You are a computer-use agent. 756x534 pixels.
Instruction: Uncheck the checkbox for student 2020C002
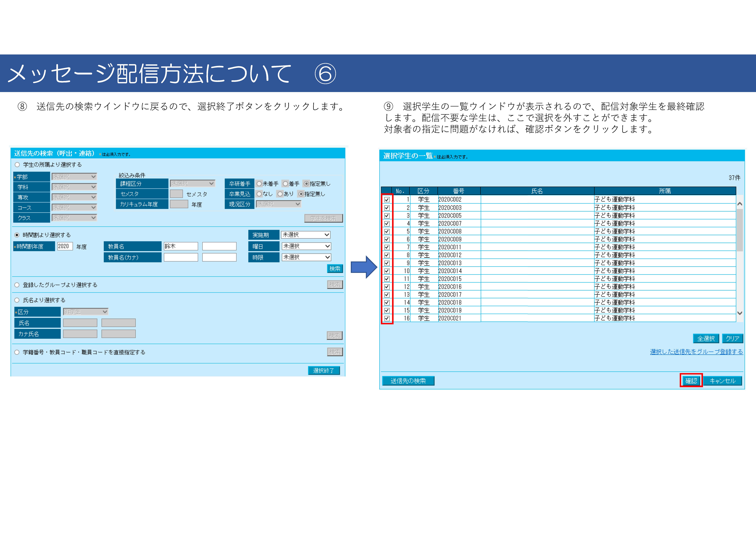tap(387, 199)
